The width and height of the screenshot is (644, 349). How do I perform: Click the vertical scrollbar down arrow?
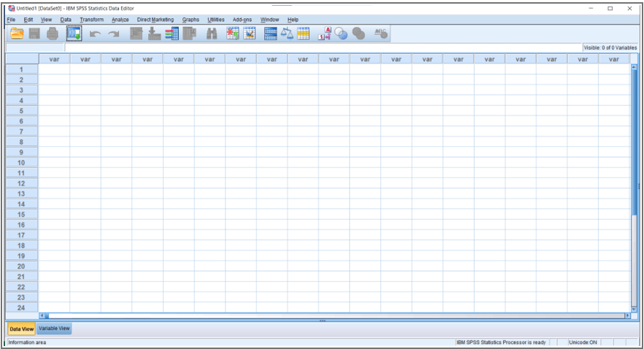pyautogui.click(x=634, y=309)
